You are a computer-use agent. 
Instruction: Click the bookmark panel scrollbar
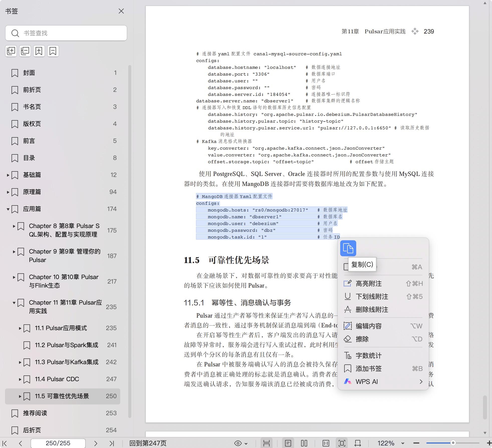(x=130, y=242)
